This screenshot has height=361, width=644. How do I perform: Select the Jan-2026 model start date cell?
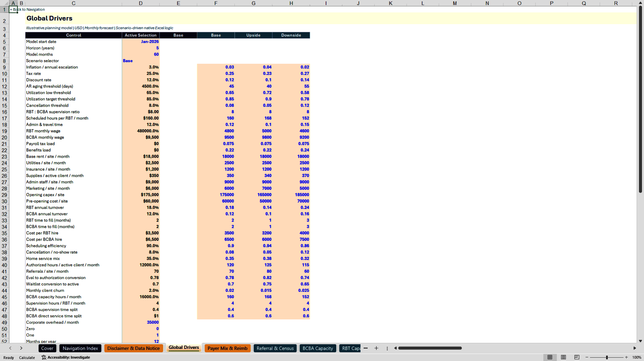(x=141, y=42)
